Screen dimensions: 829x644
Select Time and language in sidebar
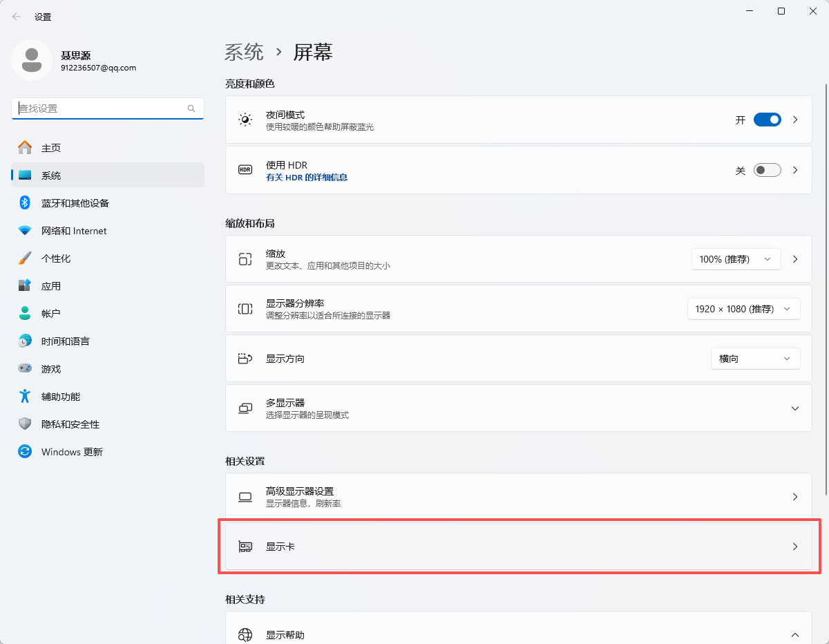pyautogui.click(x=65, y=341)
